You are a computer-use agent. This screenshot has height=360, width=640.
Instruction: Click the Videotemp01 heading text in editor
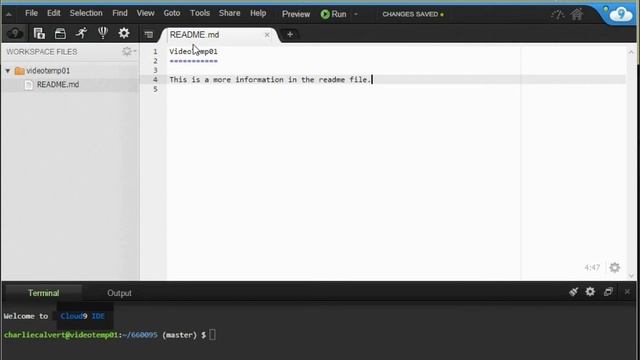click(x=193, y=51)
